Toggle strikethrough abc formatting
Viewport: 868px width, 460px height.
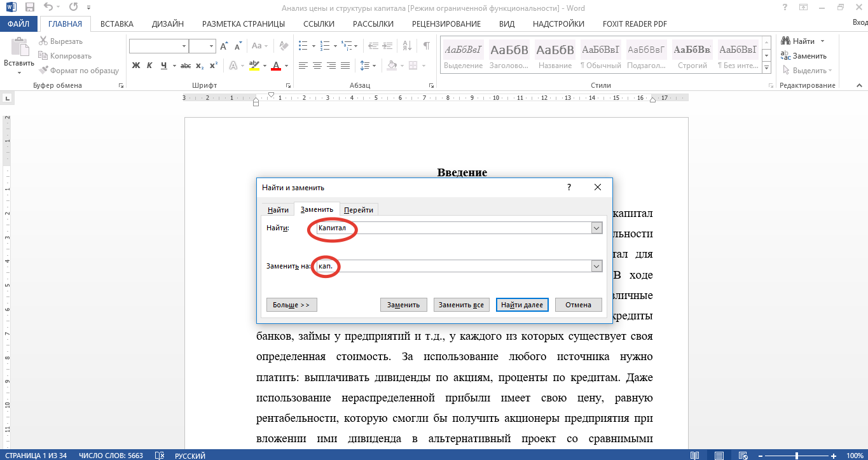pos(186,66)
